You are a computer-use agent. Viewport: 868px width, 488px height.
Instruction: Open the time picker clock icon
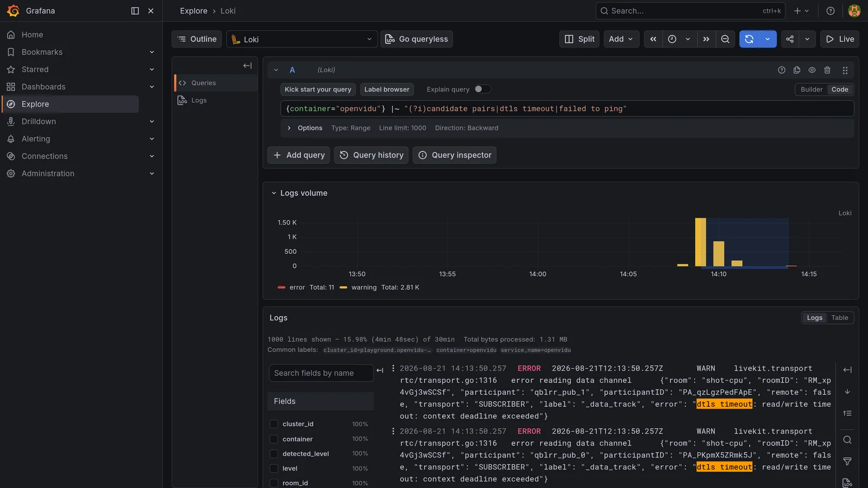click(x=672, y=39)
